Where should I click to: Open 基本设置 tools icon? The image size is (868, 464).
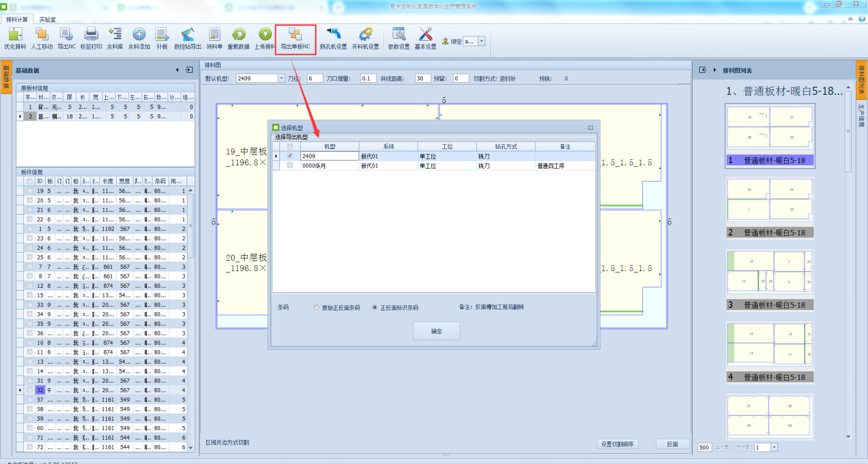point(425,36)
